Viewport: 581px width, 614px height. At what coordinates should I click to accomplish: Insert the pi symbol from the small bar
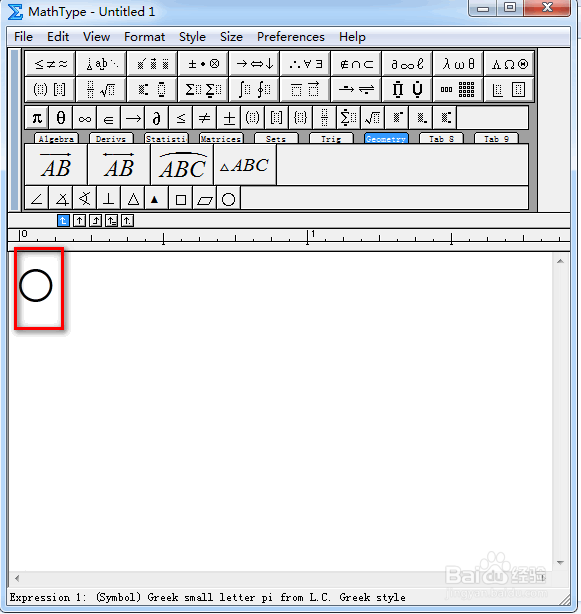click(37, 117)
